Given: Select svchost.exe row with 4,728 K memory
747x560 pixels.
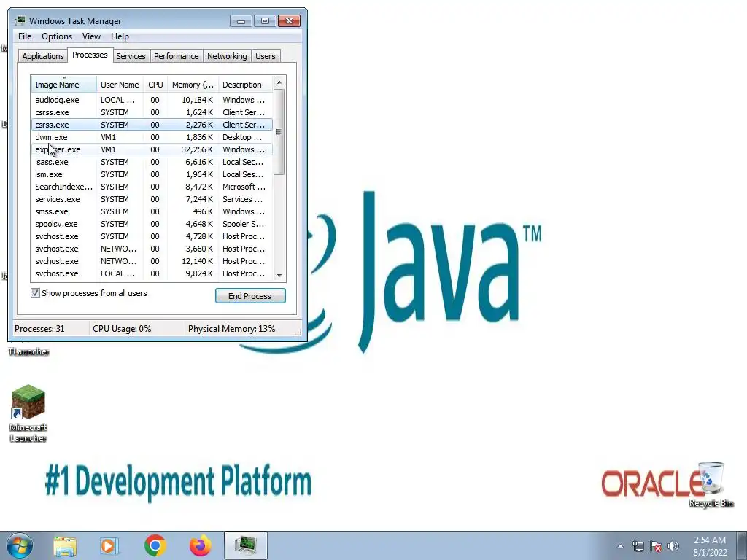Looking at the screenshot, I should (152, 236).
